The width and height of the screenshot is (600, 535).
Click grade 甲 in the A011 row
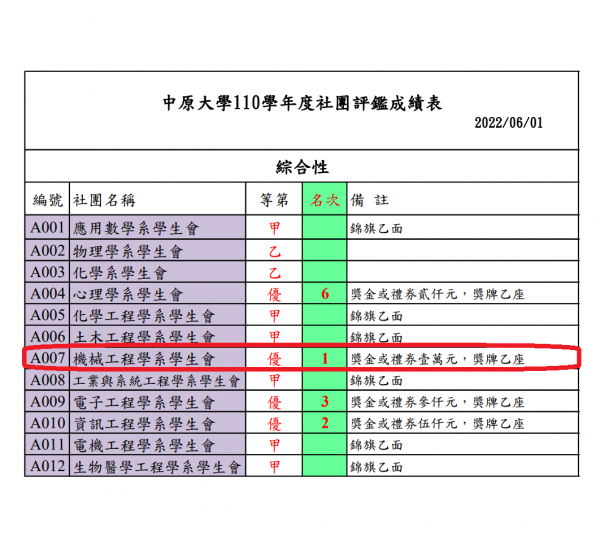[x=274, y=445]
